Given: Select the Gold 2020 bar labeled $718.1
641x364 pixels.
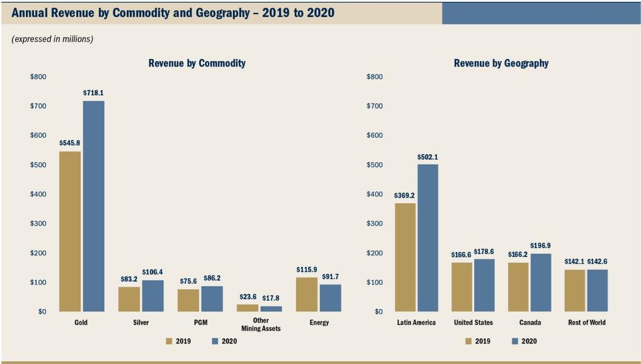Looking at the screenshot, I should click(x=93, y=206).
